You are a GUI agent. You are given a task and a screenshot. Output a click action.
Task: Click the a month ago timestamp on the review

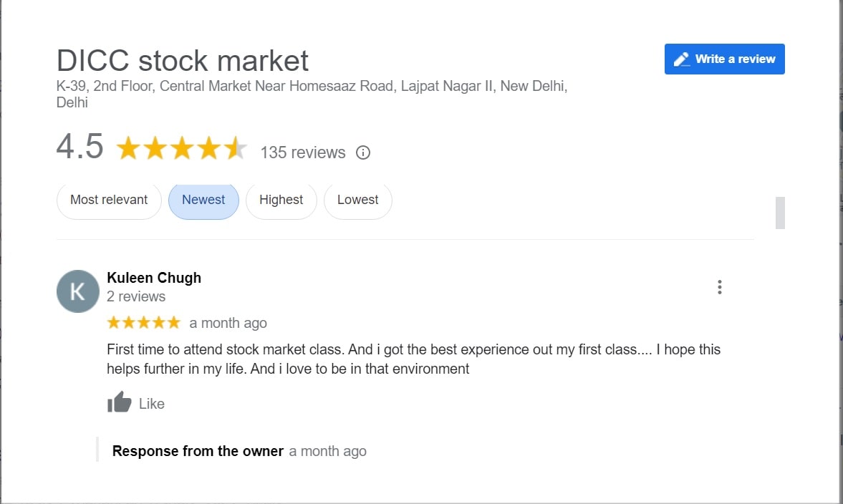(228, 322)
